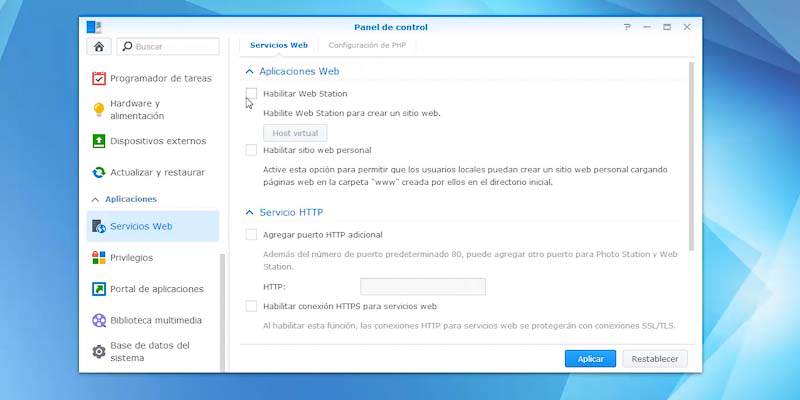Open Base de datos del sistema
Viewport: 800px width, 400px height.
[153, 352]
